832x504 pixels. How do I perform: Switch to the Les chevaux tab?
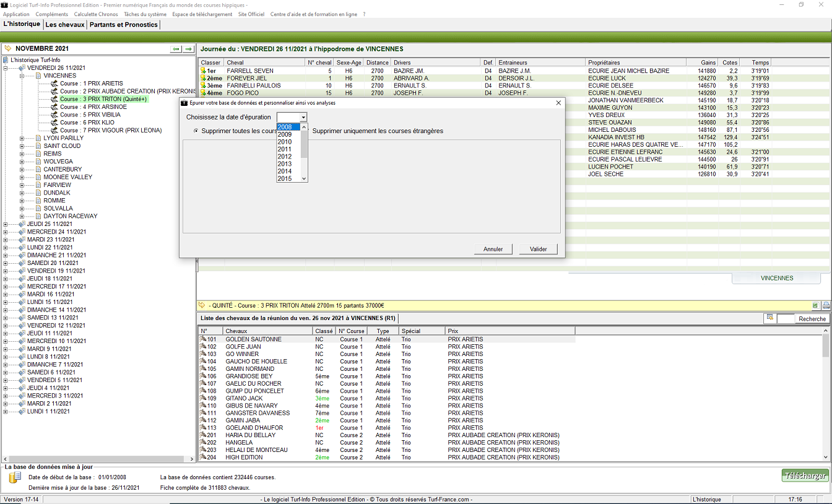pos(65,25)
